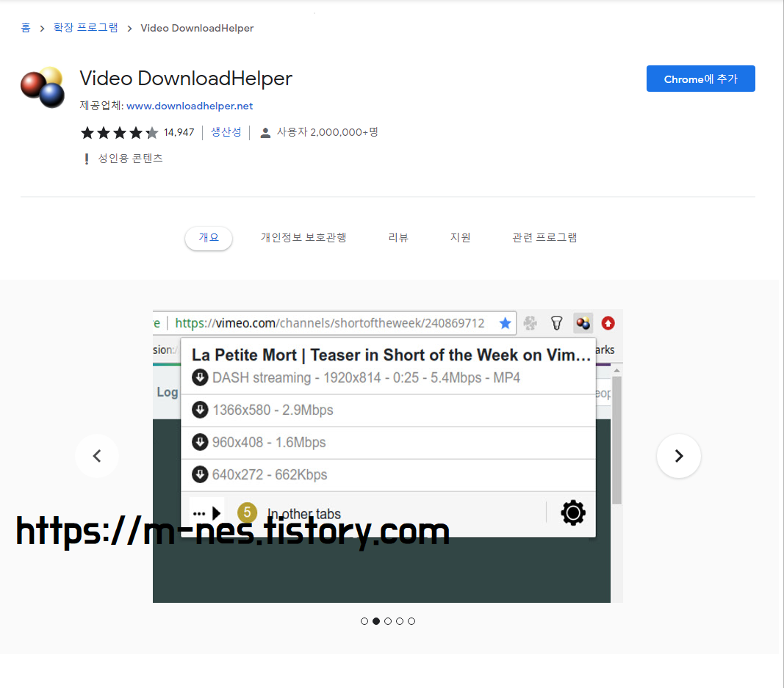Open the 개요 tab
The image size is (784, 688).
[209, 238]
